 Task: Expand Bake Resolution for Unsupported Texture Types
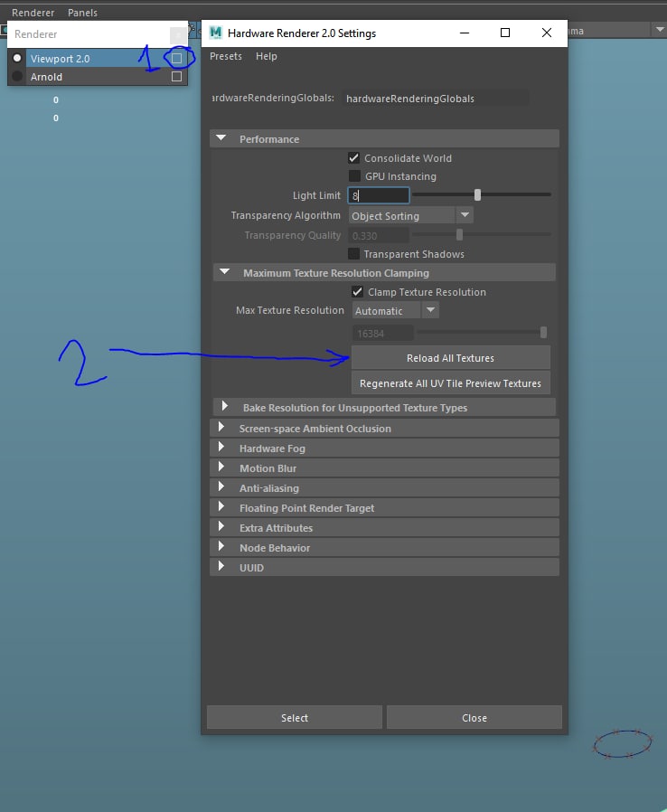click(224, 406)
